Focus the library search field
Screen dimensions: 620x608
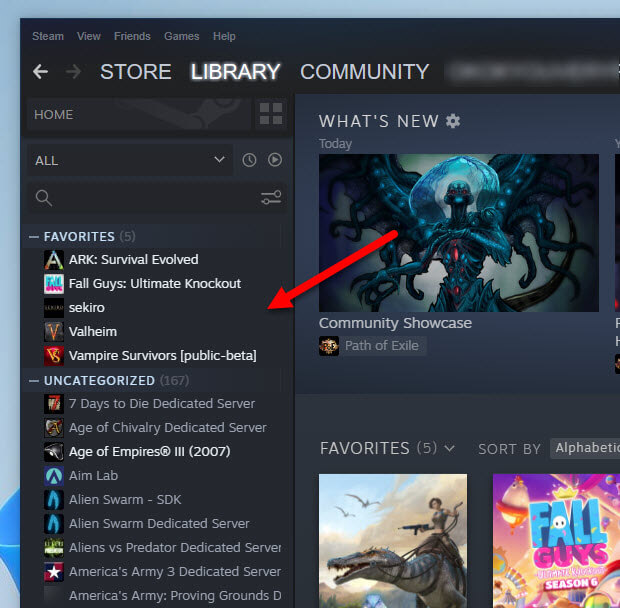(x=157, y=198)
